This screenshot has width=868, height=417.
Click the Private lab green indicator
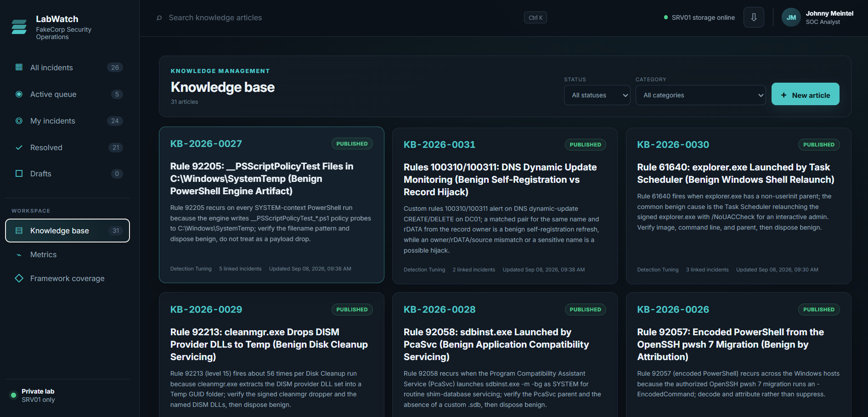point(13,395)
